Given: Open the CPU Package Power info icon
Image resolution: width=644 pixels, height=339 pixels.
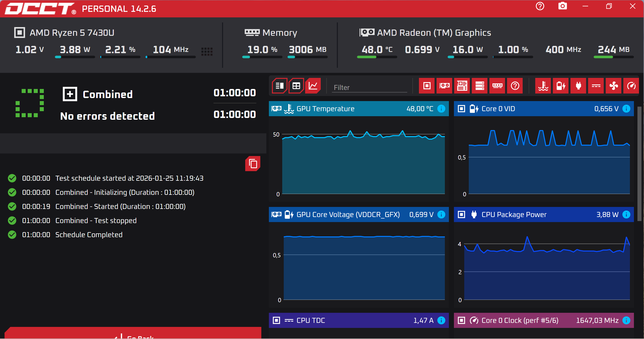Looking at the screenshot, I should tap(626, 214).
